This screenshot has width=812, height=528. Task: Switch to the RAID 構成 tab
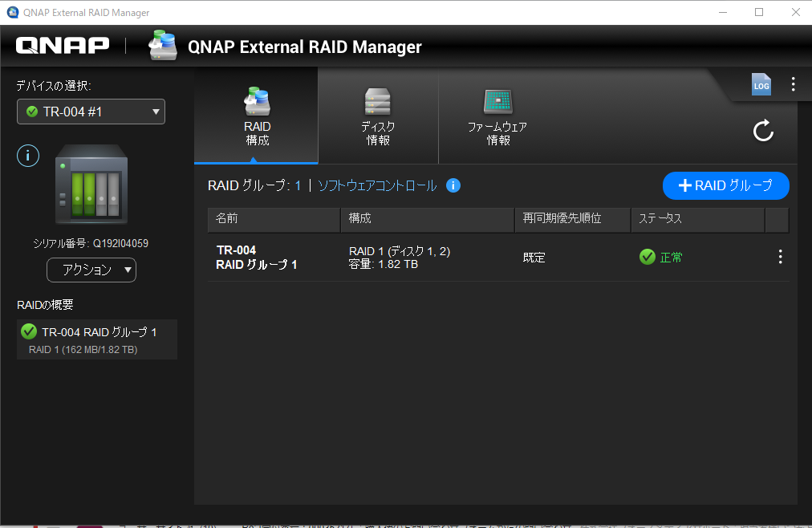[256, 116]
